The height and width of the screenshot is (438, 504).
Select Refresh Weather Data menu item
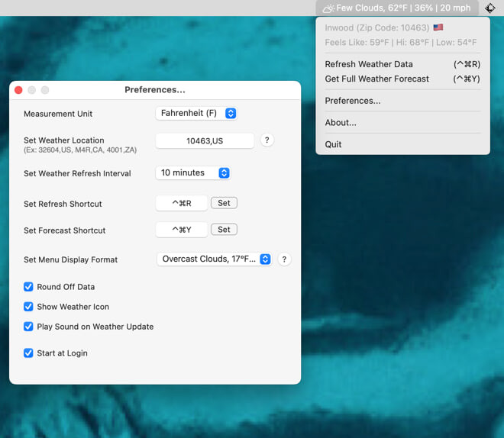tap(402, 64)
